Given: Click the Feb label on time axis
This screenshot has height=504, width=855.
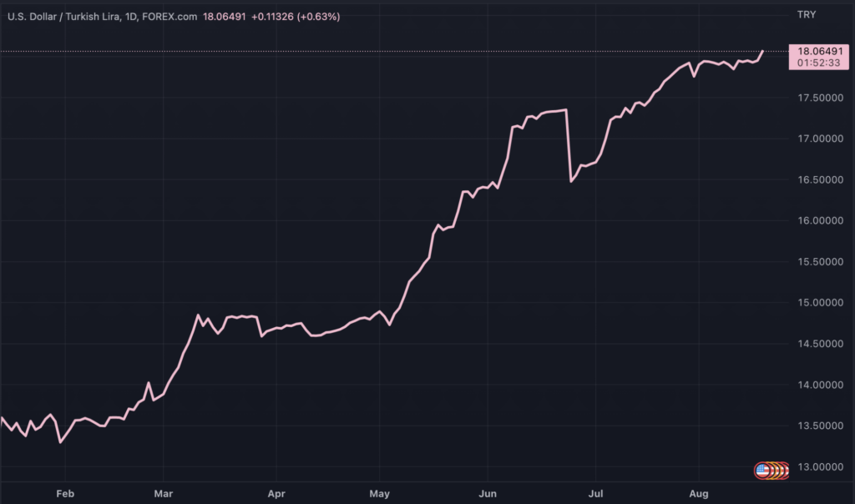Looking at the screenshot, I should coord(65,494).
